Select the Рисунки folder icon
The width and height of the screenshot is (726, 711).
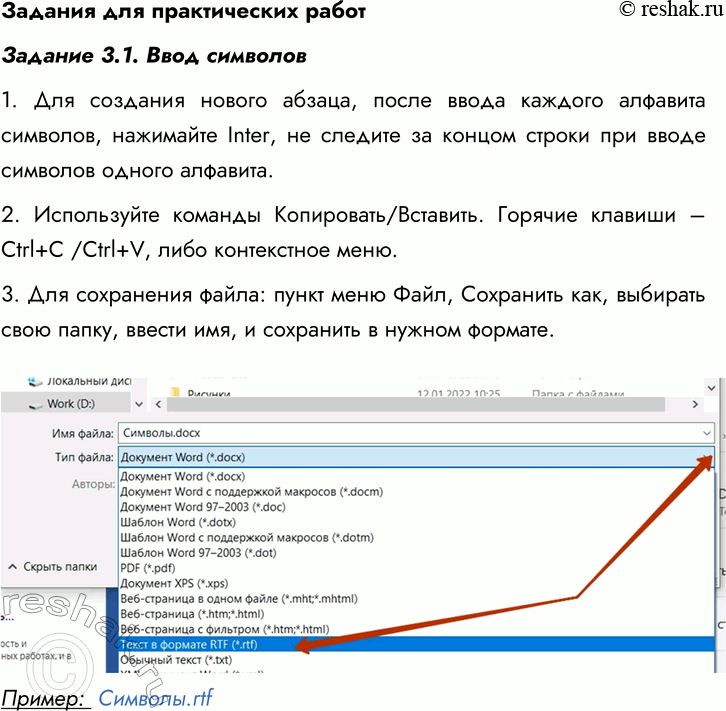point(176,393)
